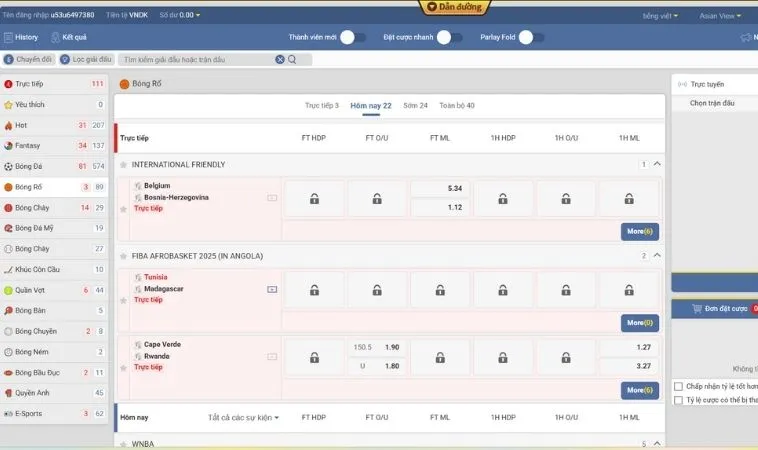Open the History page icon
This screenshot has height=450, width=758.
[8, 37]
